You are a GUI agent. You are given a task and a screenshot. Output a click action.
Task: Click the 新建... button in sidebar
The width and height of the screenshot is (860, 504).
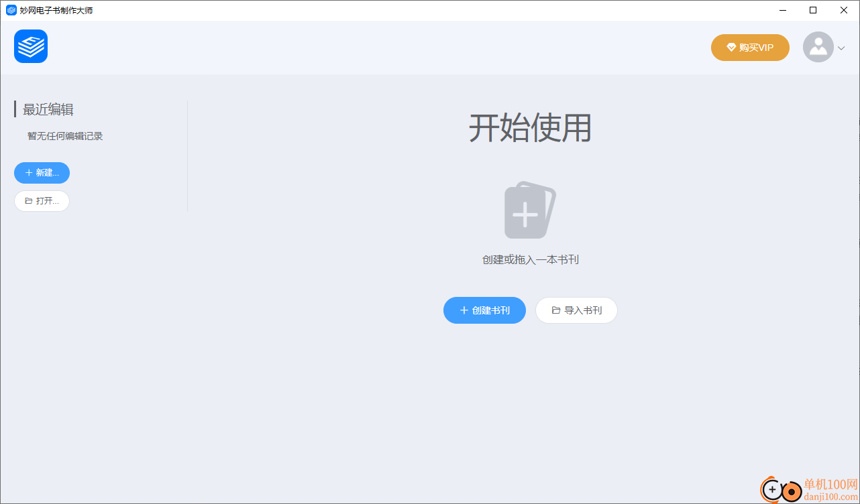click(42, 173)
